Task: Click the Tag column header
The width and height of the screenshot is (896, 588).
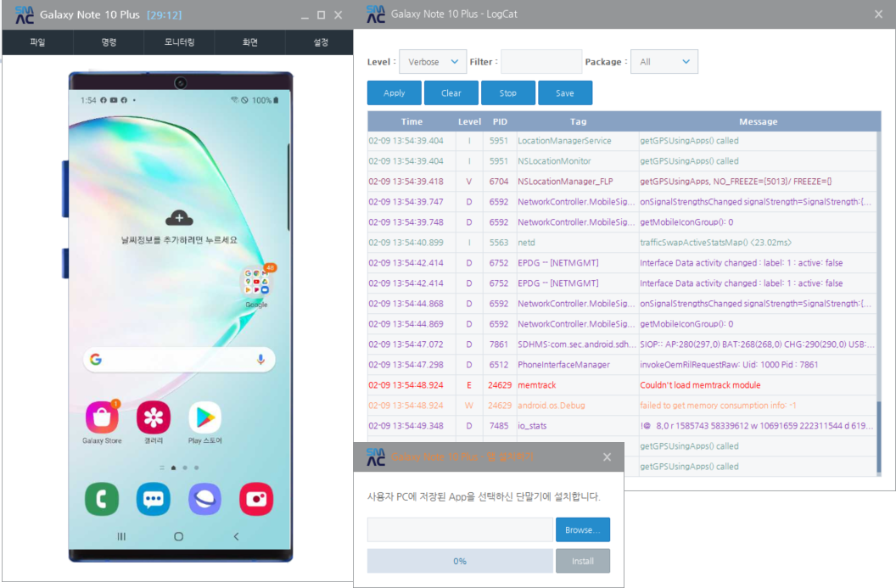Action: pyautogui.click(x=578, y=121)
